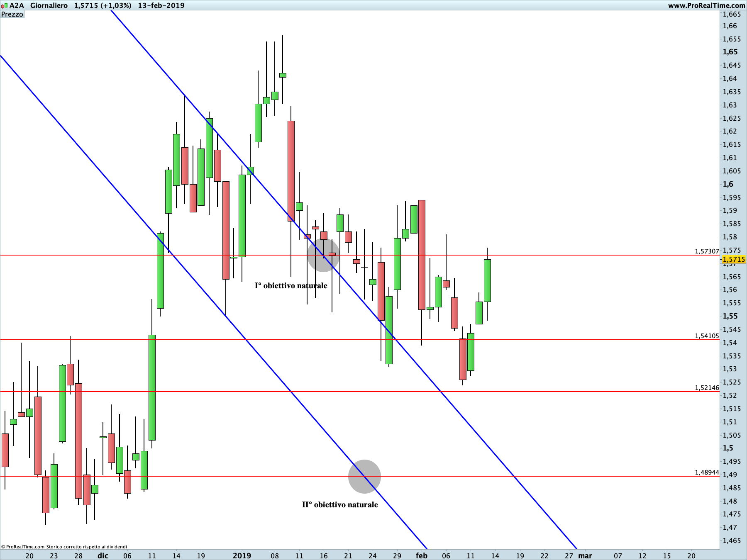Click the gray circle at first objective
747x560 pixels.
(x=323, y=256)
